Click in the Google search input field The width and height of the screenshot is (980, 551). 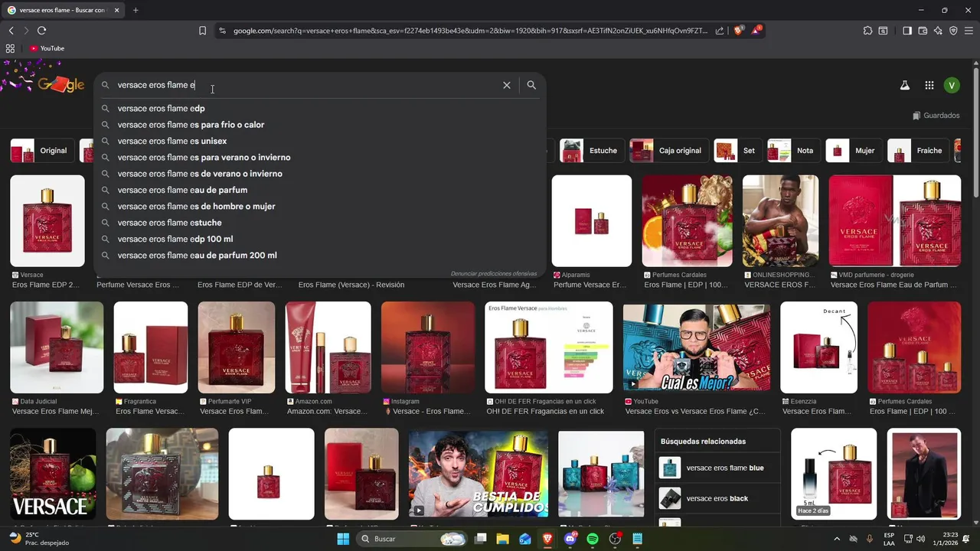(306, 86)
